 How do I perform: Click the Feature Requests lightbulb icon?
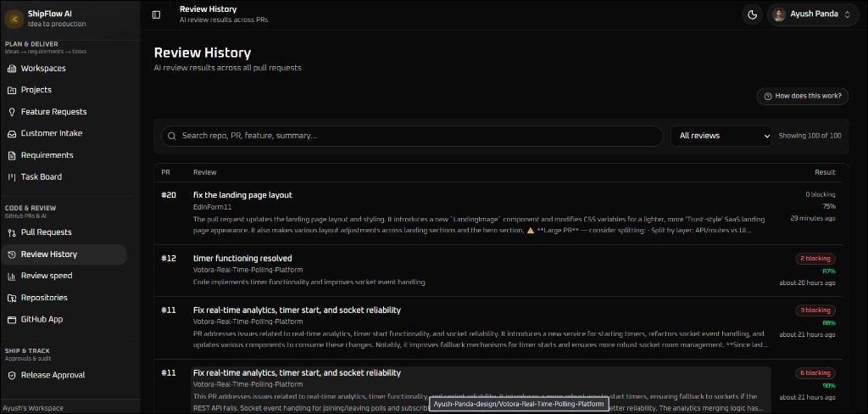[12, 112]
